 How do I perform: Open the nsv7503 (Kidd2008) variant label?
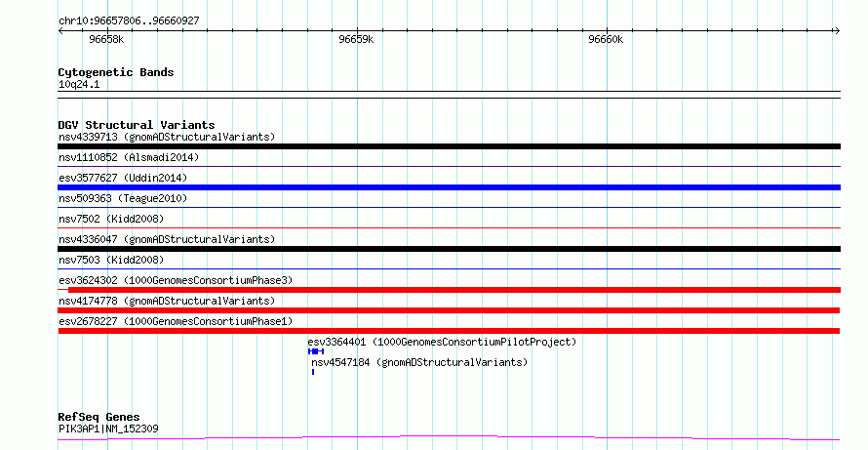tap(111, 260)
